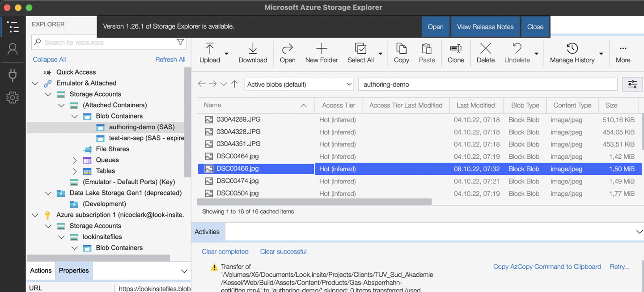
Task: Navigate back with the left arrow
Action: (x=202, y=84)
